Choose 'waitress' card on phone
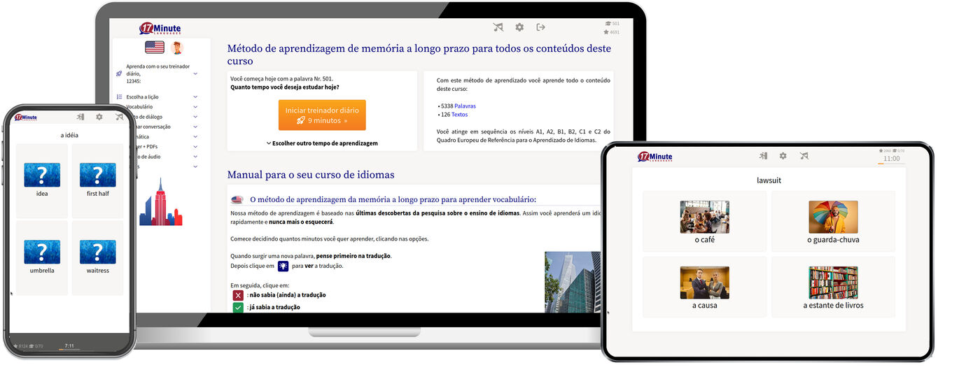The image size is (980, 372). click(x=98, y=257)
